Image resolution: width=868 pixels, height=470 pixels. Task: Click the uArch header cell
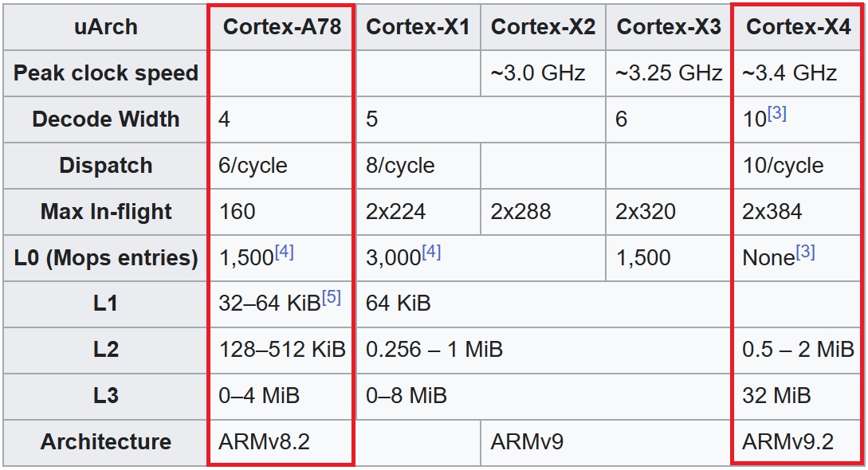105,26
